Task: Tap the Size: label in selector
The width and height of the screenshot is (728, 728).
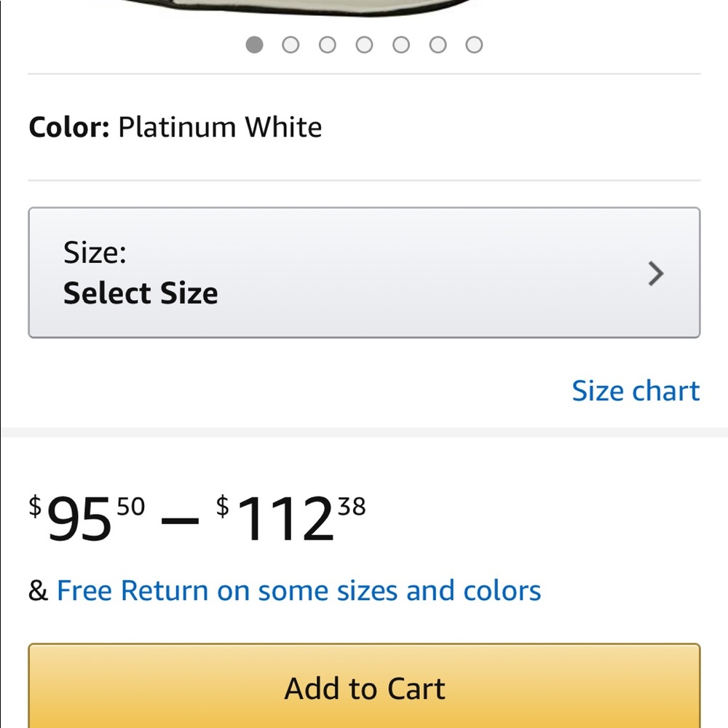Action: (95, 253)
